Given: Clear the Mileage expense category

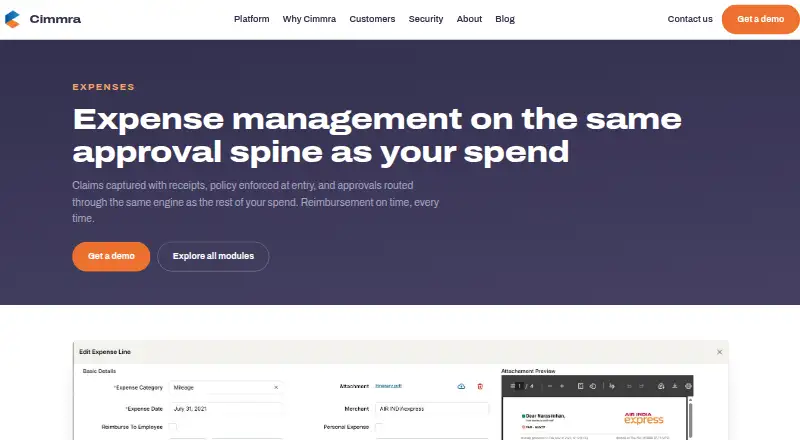Looking at the screenshot, I should tap(276, 387).
